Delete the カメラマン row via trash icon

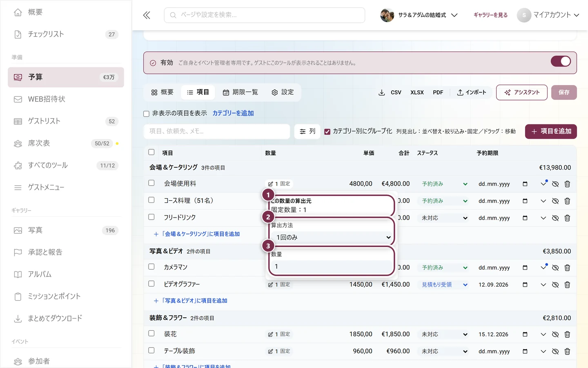(567, 268)
